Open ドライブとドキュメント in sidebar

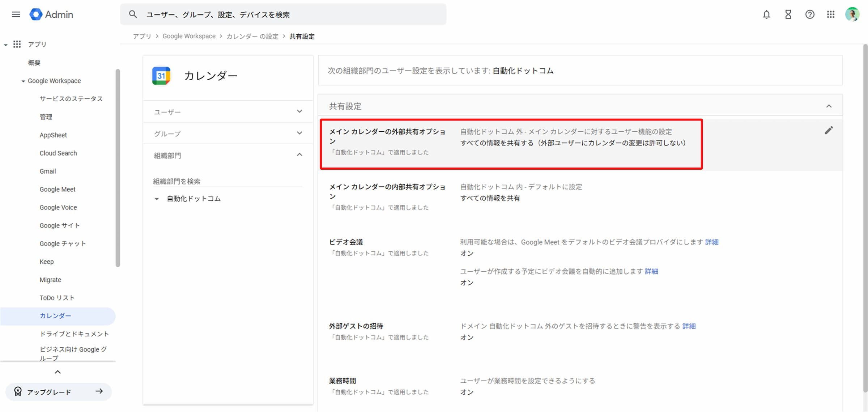point(74,334)
